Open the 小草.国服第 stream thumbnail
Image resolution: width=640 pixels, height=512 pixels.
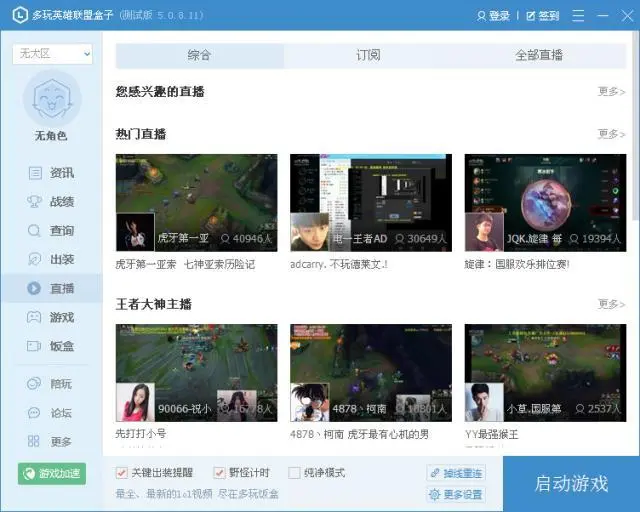[545, 373]
